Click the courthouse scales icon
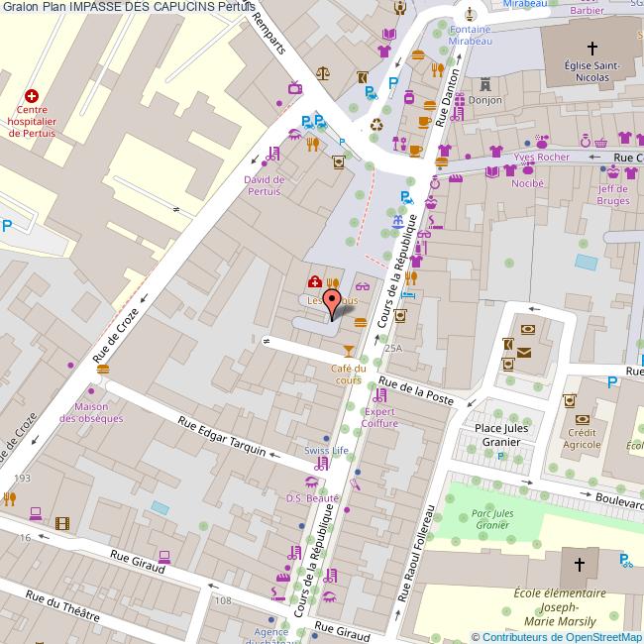This screenshot has height=644, width=644. (322, 73)
